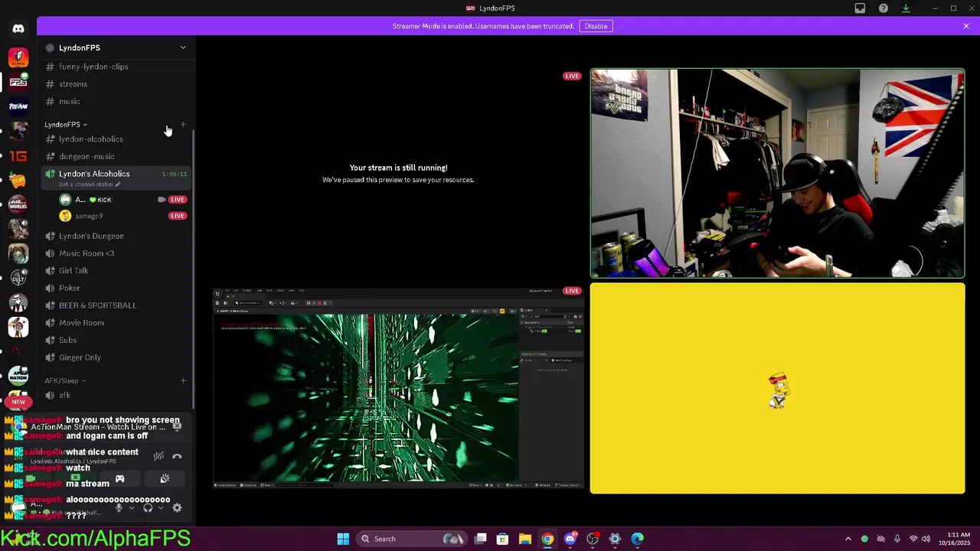Open Google Chrome from taskbar
The height and width of the screenshot is (551, 980).
point(547,539)
